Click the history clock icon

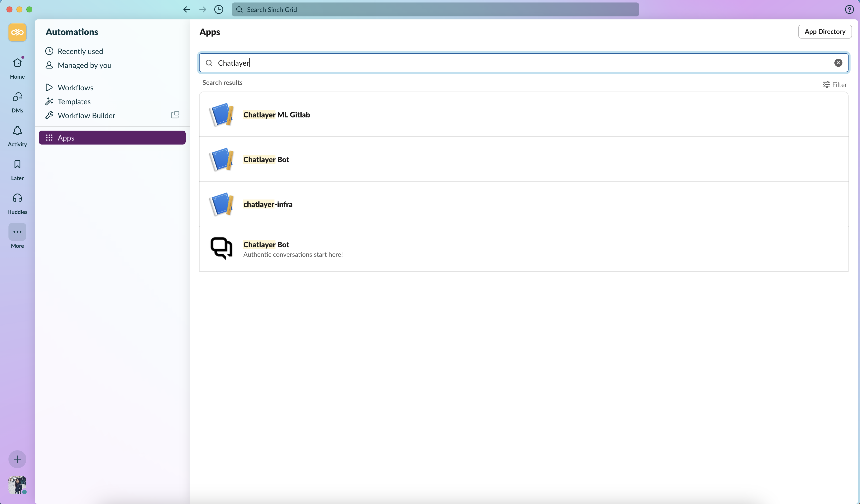click(218, 9)
